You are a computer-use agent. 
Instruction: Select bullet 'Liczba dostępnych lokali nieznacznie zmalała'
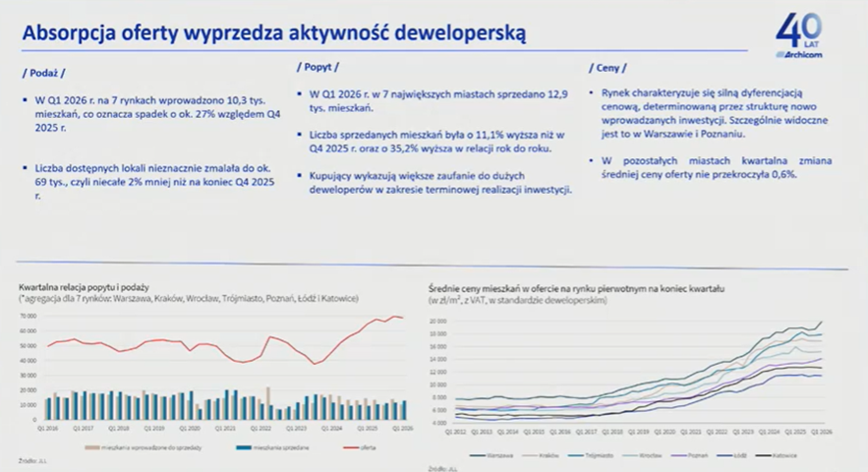(x=148, y=182)
